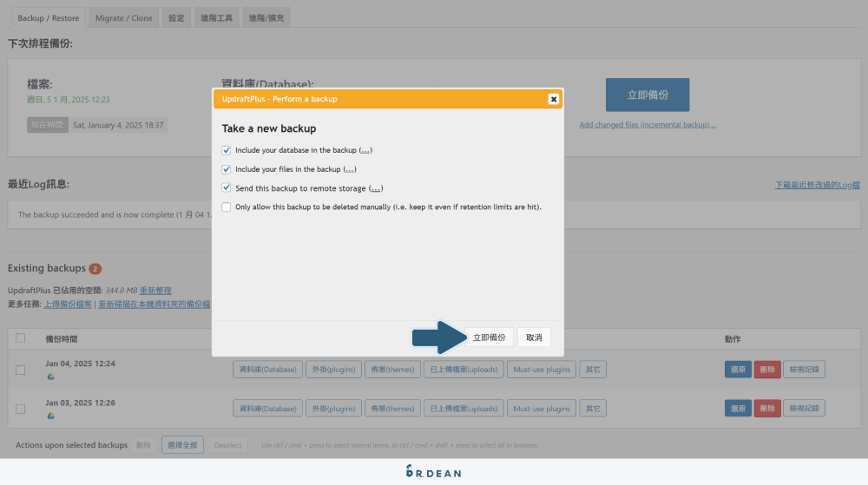Click 還原 for the Jan 03 backup

click(x=738, y=409)
